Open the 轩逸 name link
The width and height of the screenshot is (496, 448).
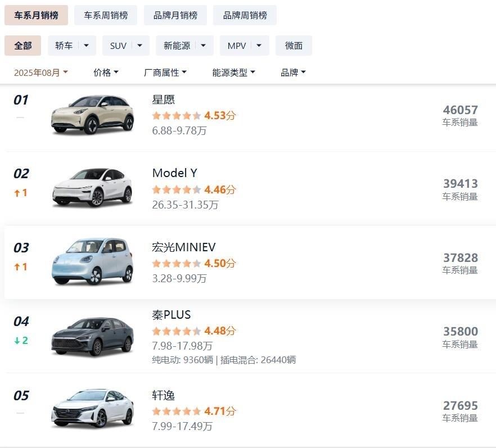163,395
